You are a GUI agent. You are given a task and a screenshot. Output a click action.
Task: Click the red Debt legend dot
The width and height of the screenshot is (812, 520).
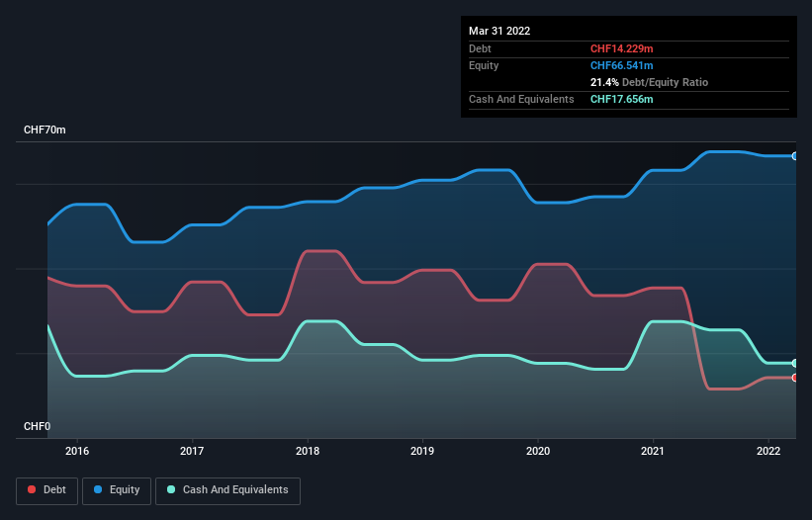tap(32, 489)
